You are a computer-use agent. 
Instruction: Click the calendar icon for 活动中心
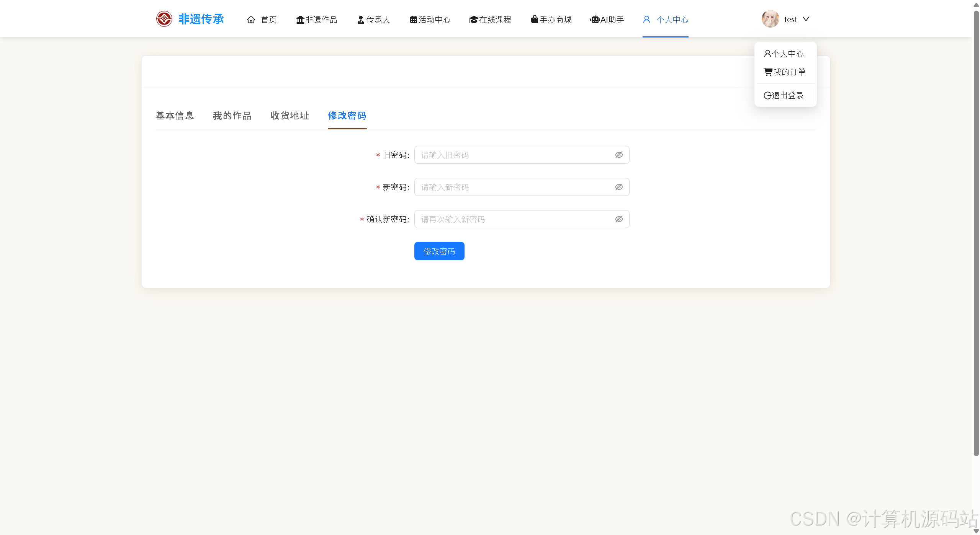coord(413,20)
